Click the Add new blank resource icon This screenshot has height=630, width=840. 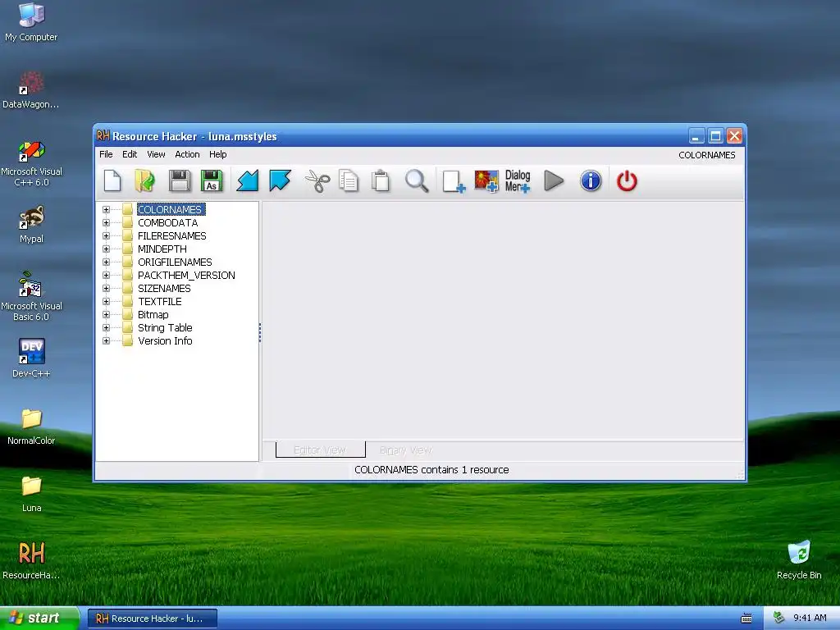coord(454,181)
